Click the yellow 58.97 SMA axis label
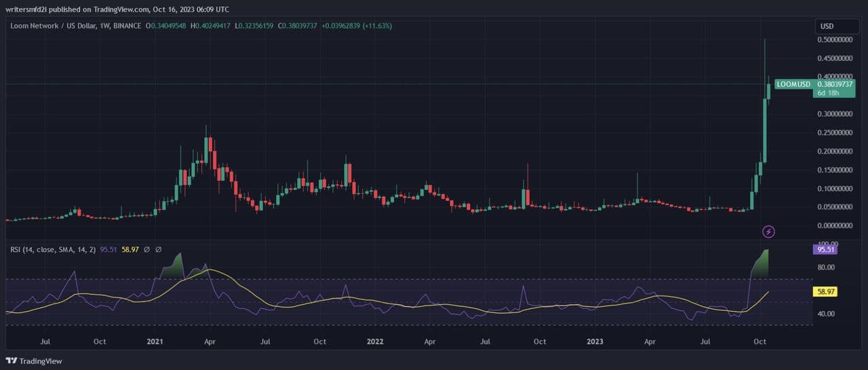868x370 pixels. (x=825, y=292)
